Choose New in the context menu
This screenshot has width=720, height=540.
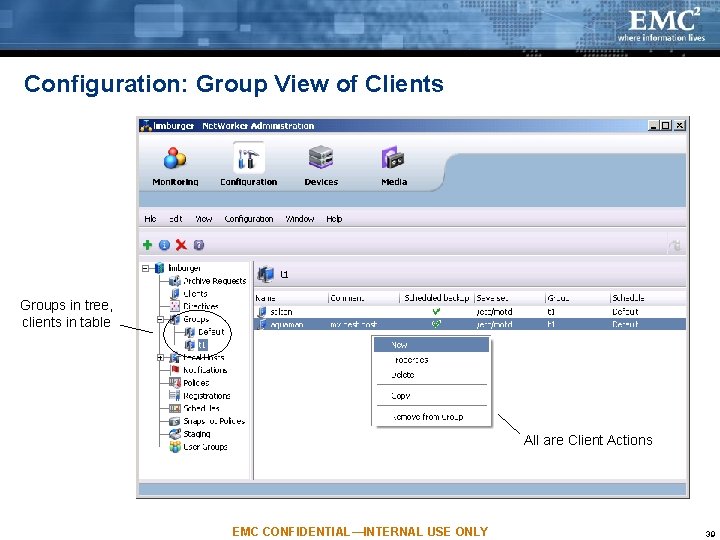click(431, 345)
